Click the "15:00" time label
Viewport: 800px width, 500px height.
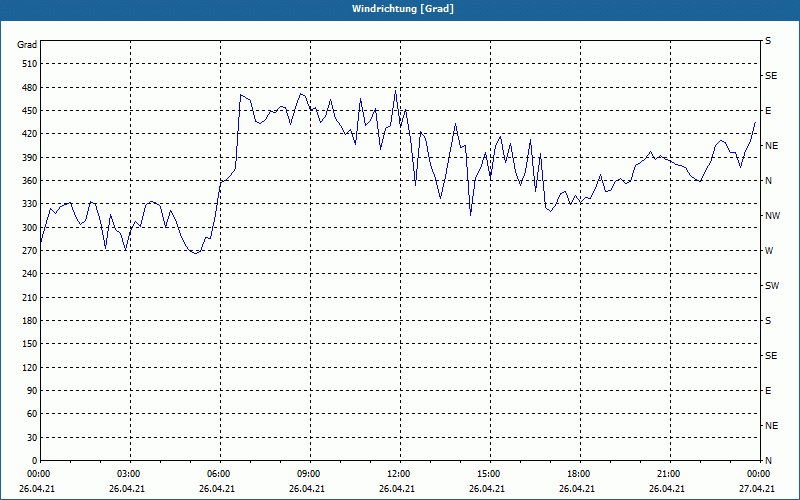pos(488,474)
